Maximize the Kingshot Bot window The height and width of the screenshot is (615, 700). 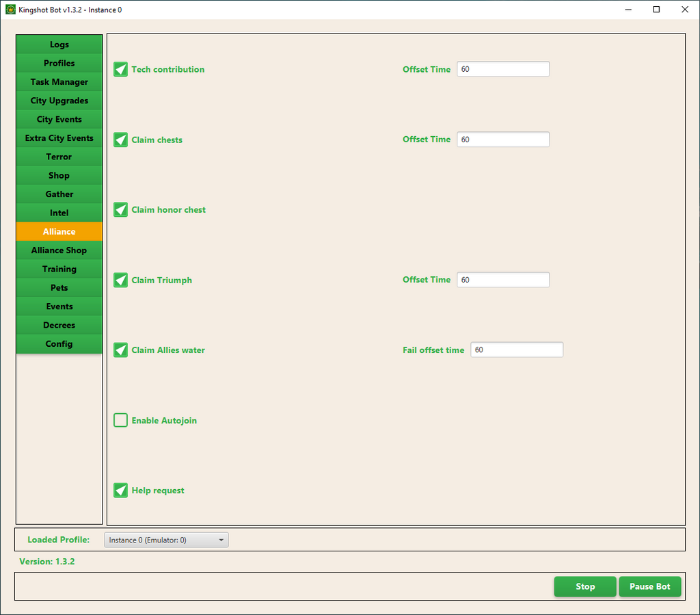(656, 10)
